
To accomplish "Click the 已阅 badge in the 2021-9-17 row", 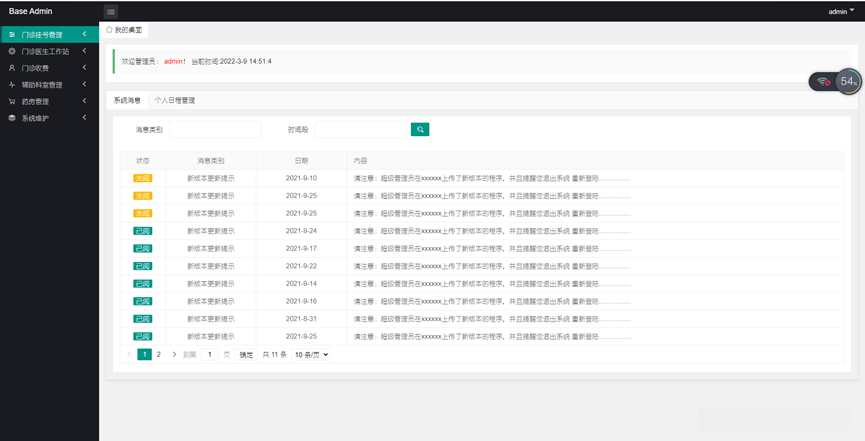I will [x=142, y=249].
